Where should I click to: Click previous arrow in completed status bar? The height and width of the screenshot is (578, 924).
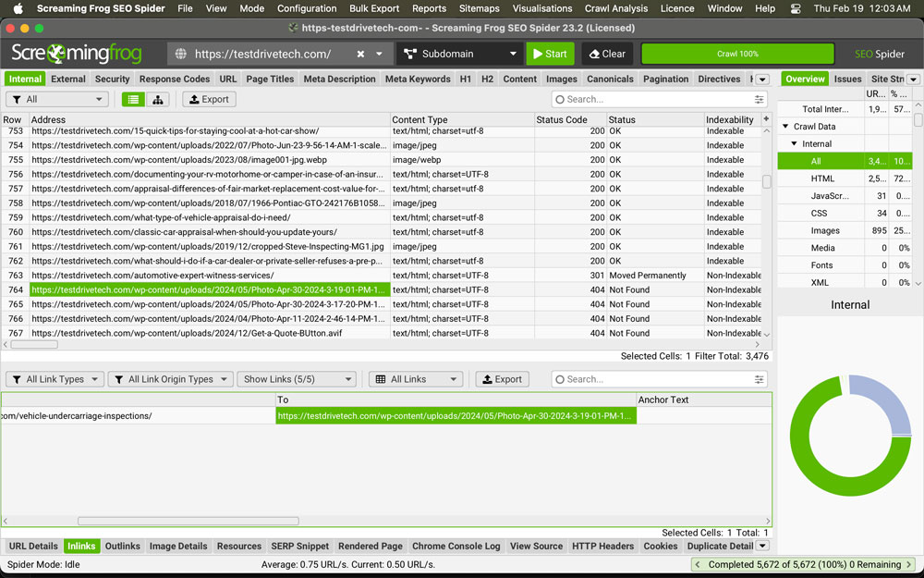click(699, 564)
